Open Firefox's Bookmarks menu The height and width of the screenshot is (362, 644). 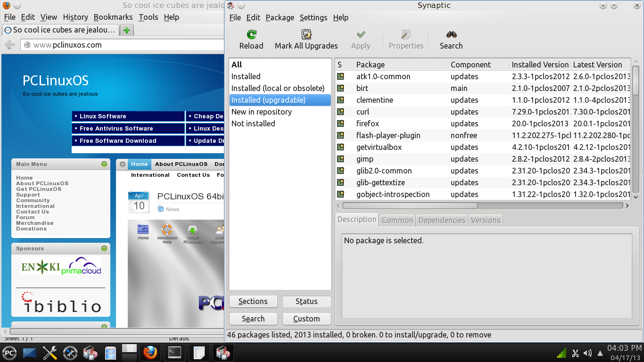[113, 17]
